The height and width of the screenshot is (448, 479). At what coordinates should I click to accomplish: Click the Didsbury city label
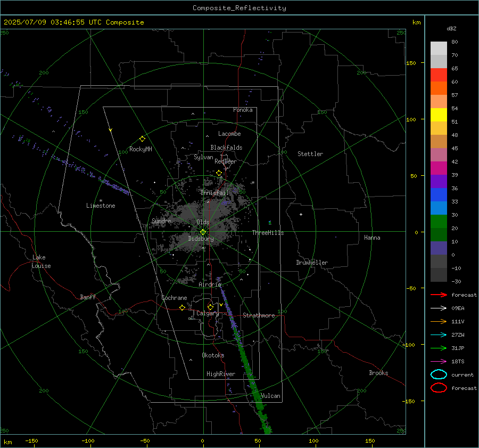[201, 239]
